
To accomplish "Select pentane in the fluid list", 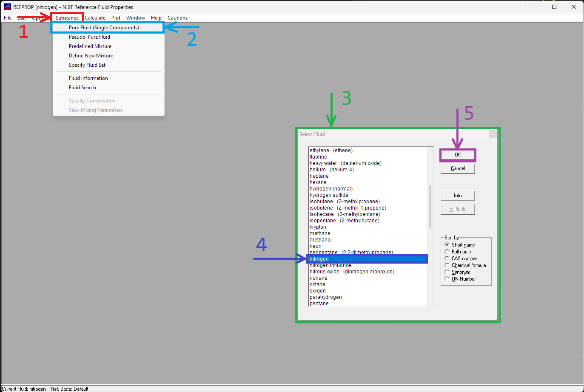I will [367, 304].
